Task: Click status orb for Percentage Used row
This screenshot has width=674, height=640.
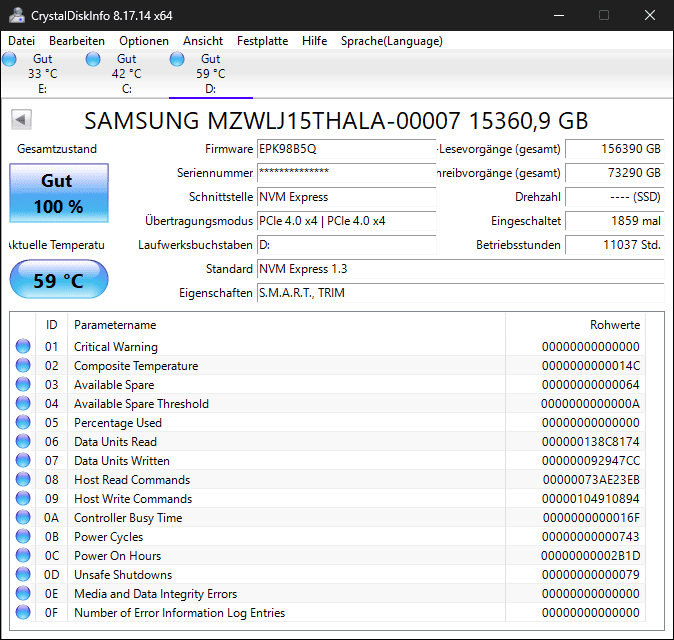Action: coord(23,422)
